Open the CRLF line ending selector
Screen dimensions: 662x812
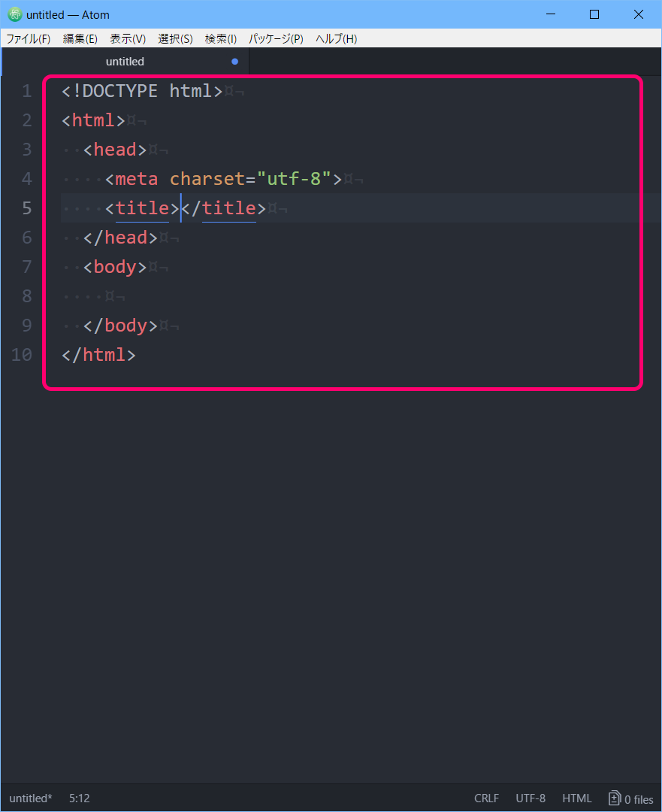486,798
